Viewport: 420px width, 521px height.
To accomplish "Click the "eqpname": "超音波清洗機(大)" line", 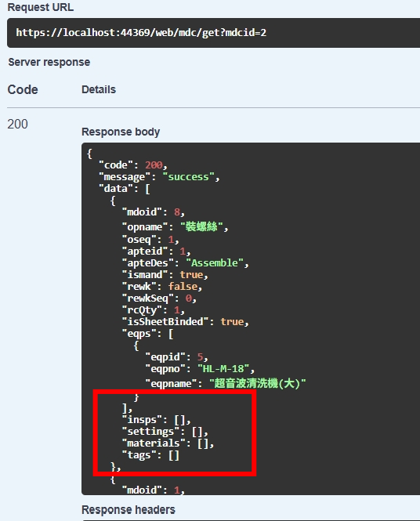I will coord(226,384).
